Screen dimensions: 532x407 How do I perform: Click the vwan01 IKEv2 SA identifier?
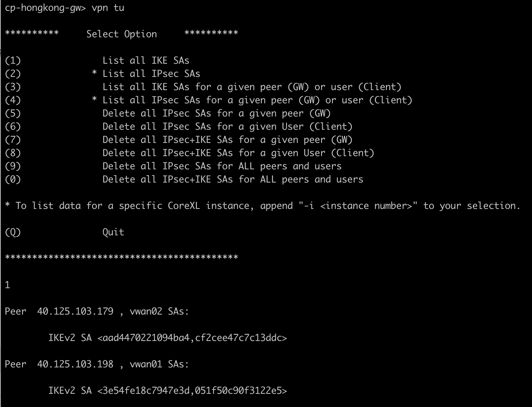(x=192, y=391)
